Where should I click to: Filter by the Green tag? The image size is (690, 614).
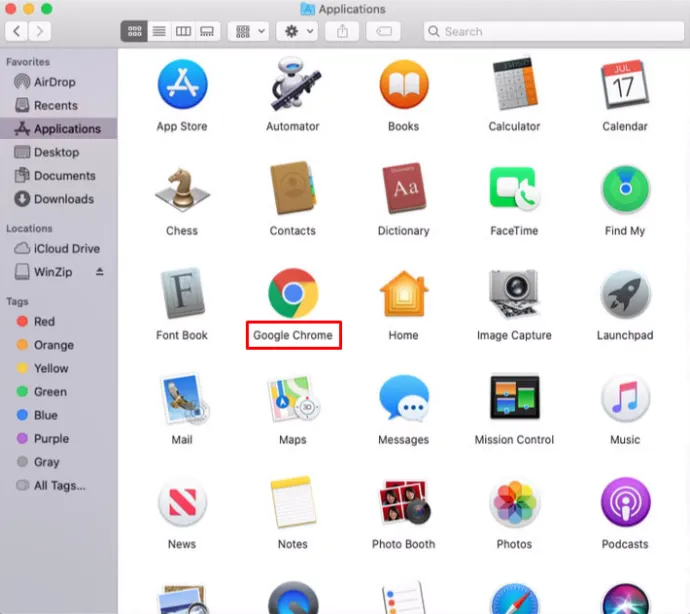(59, 392)
